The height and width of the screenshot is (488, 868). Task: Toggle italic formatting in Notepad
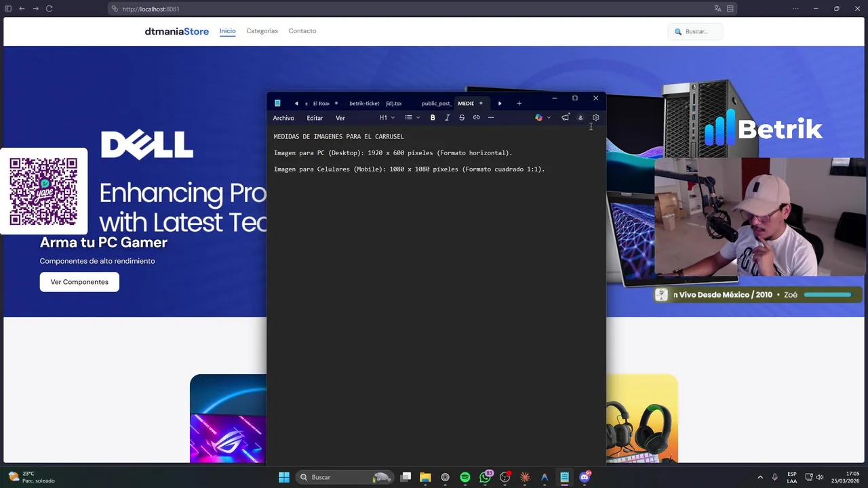[448, 118]
